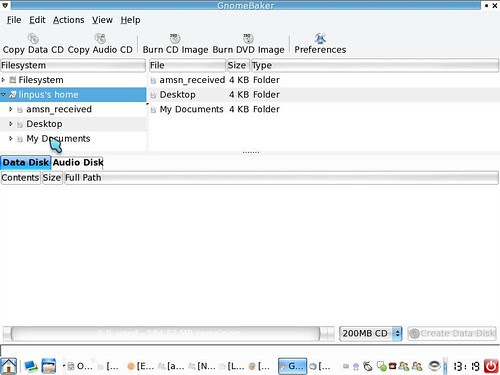This screenshot has height=375, width=500.
Task: Click the Size column header in disk contents
Action: [52, 178]
